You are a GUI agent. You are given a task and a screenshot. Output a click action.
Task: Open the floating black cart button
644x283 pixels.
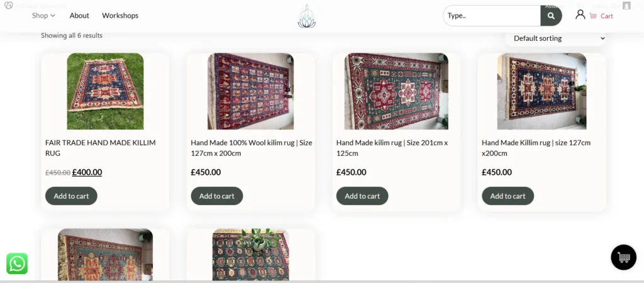point(623,257)
